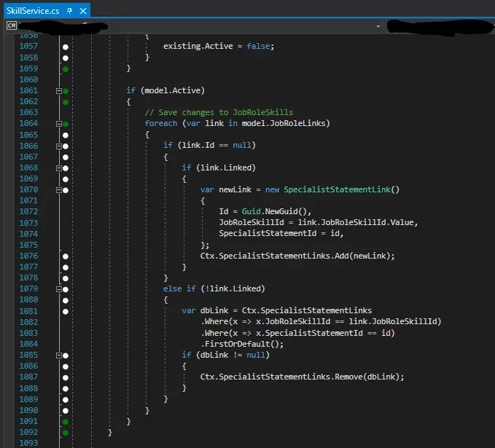Pin the SkillService.cs tab
495x448 pixels.
pyautogui.click(x=70, y=11)
